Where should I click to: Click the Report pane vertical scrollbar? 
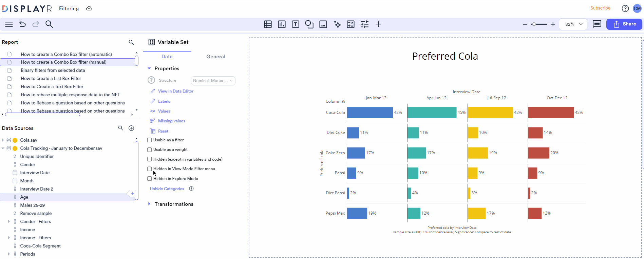point(136,61)
